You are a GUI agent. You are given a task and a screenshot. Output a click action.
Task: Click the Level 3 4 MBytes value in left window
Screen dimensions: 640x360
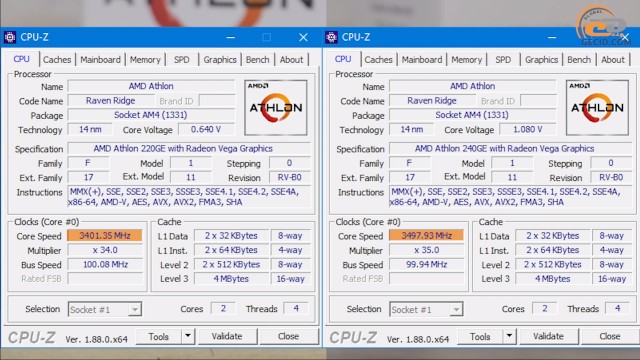231,279
